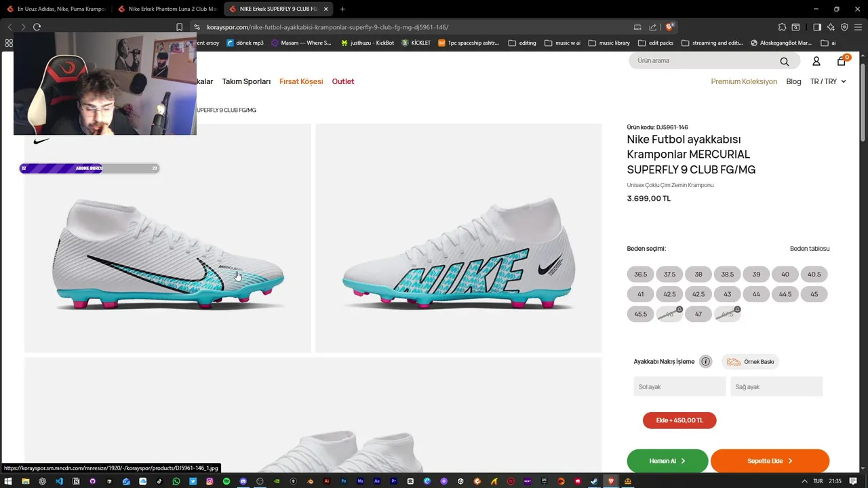The height and width of the screenshot is (488, 868).
Task: Open the 'editing' bookmarks folder
Action: 522,43
